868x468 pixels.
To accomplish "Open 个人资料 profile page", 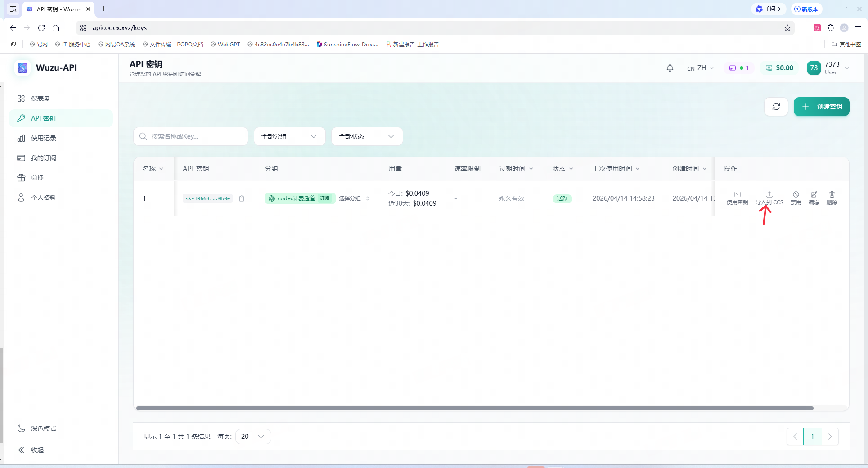I will point(61,198).
